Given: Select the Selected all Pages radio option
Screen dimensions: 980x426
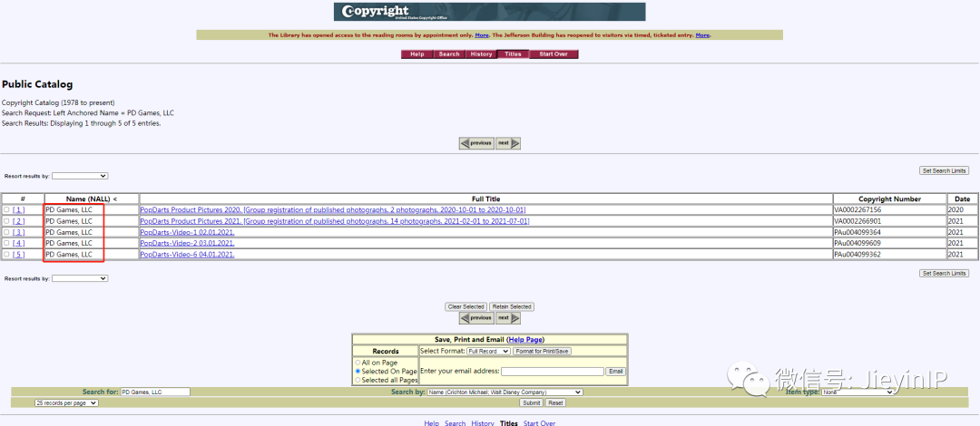Looking at the screenshot, I should [x=358, y=380].
